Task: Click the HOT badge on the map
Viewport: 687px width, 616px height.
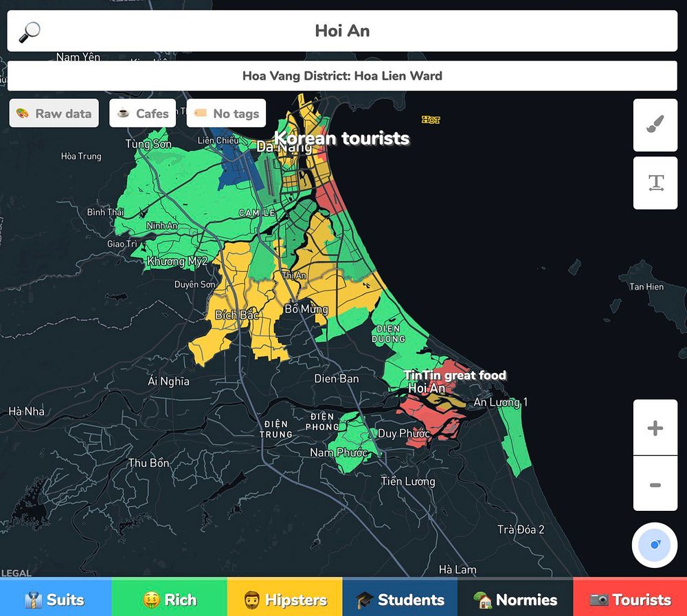Action: coord(431,119)
